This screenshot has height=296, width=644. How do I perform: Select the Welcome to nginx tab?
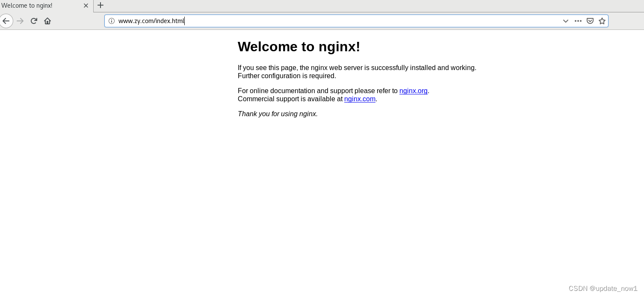[38, 6]
